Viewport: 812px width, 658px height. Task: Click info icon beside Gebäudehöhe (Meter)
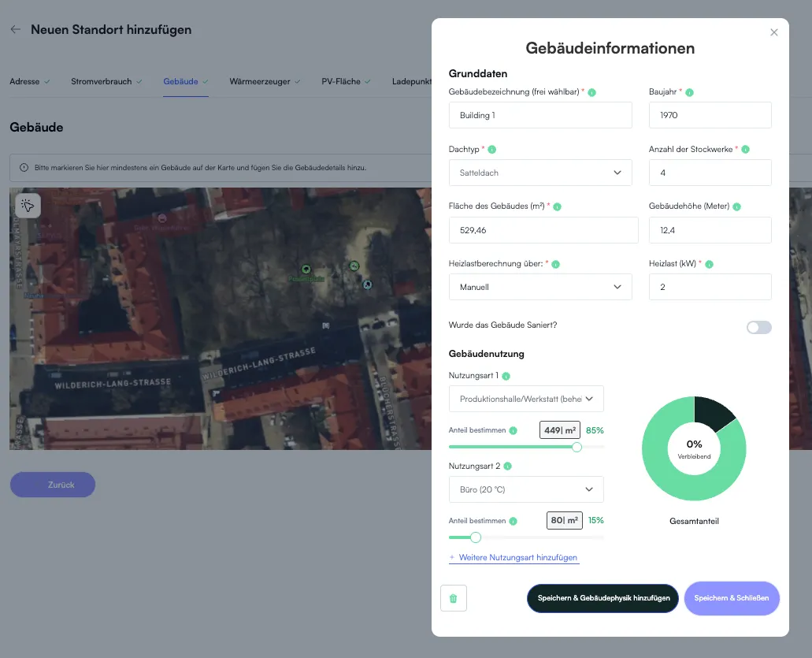pyautogui.click(x=737, y=206)
